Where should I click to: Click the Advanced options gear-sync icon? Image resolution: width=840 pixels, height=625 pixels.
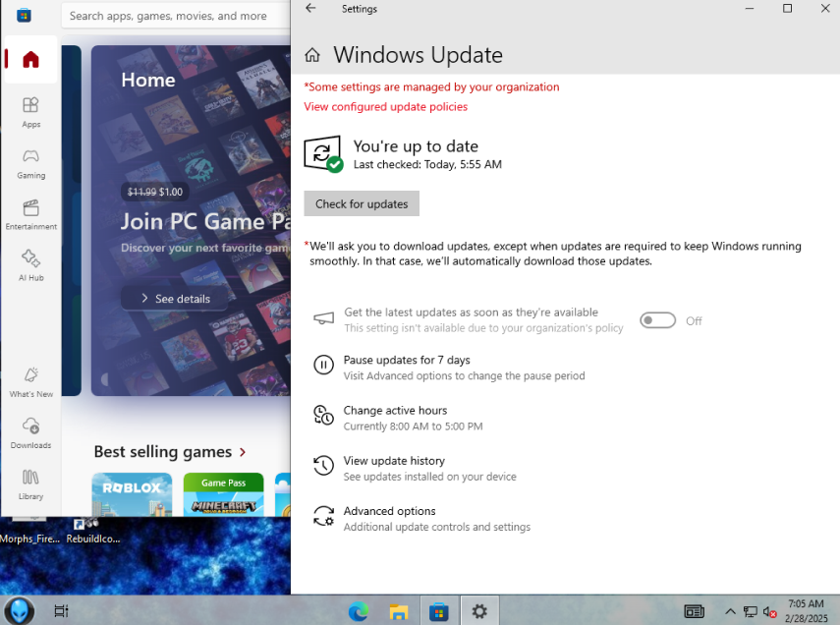[x=323, y=516]
